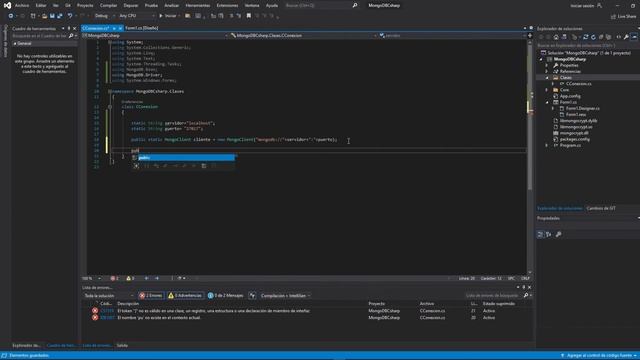Collapse the General toolbox group
The image size is (640, 360).
point(15,43)
